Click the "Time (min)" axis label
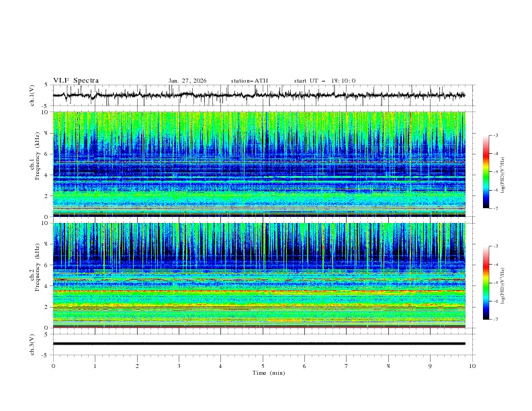This screenshot has width=532, height=411. point(269,373)
